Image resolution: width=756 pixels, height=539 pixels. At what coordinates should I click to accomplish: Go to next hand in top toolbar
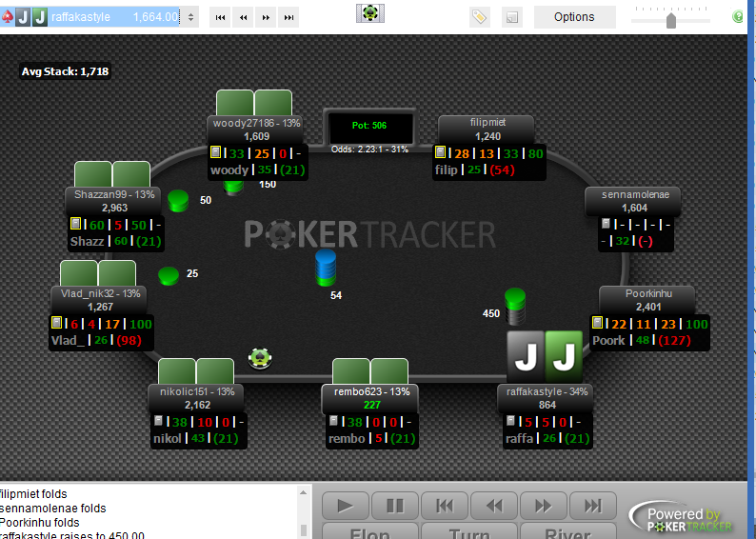[x=266, y=17]
